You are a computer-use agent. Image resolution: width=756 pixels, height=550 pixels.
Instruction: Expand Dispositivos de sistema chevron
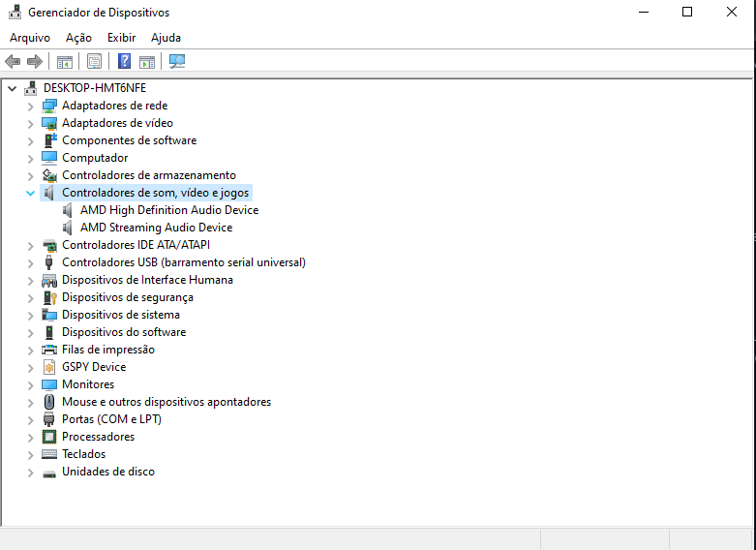(30, 315)
